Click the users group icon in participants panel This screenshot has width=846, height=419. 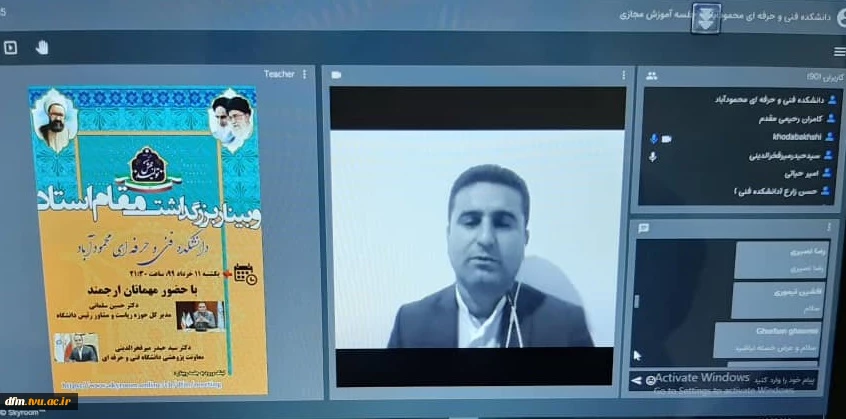tap(652, 76)
